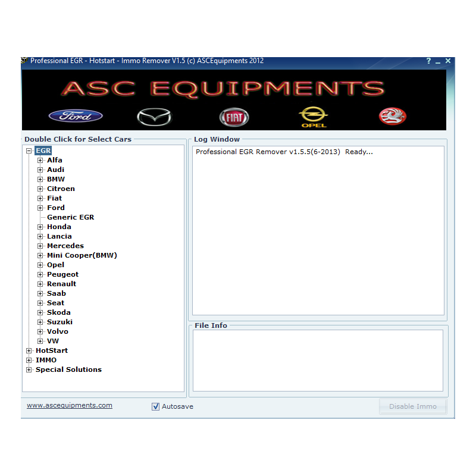The width and height of the screenshot is (476, 476).
Task: Expand the Saab node
Action: (40, 293)
